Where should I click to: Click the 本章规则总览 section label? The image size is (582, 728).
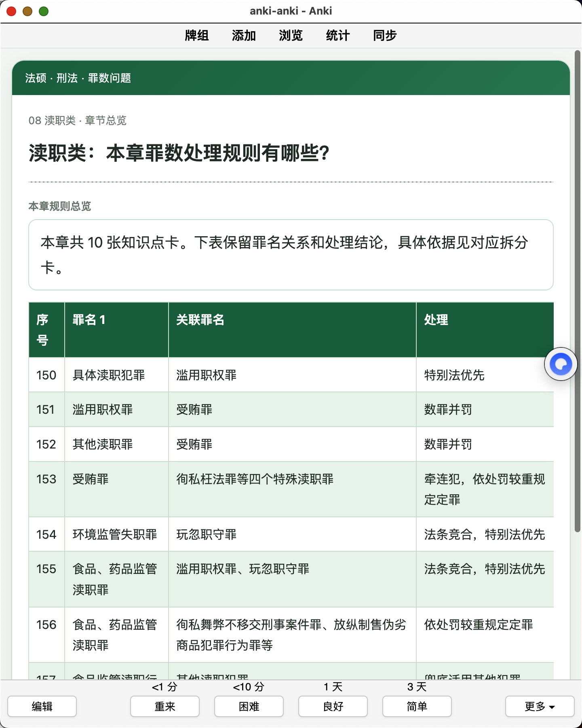(60, 206)
